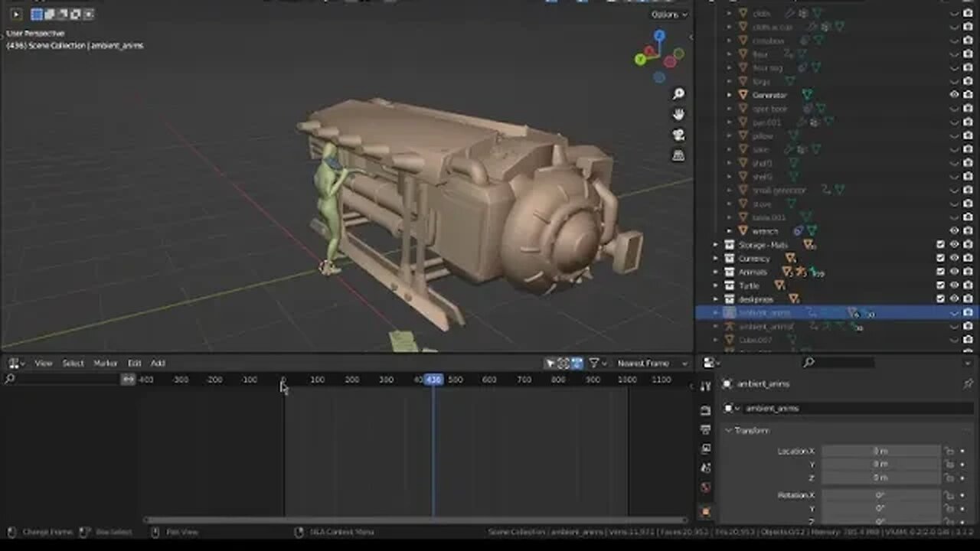Screen dimensions: 980x551
Task: Open the timeline Marker menu
Action: coord(106,364)
